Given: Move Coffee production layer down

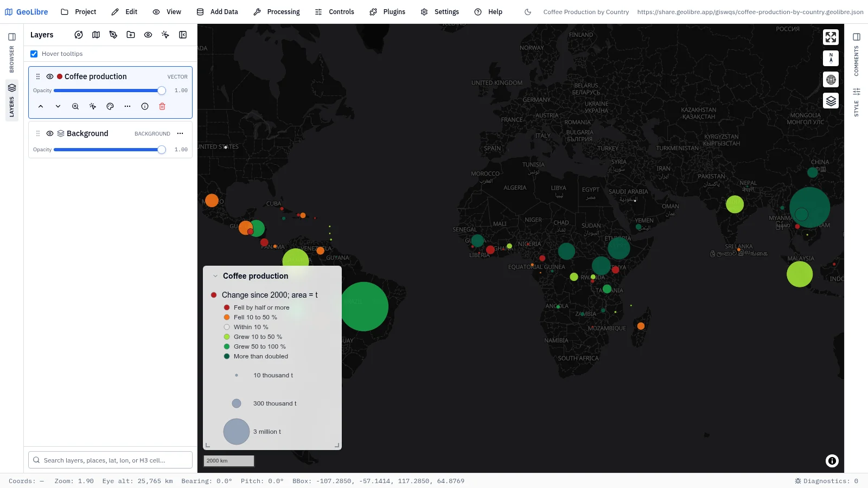Looking at the screenshot, I should [x=58, y=106].
